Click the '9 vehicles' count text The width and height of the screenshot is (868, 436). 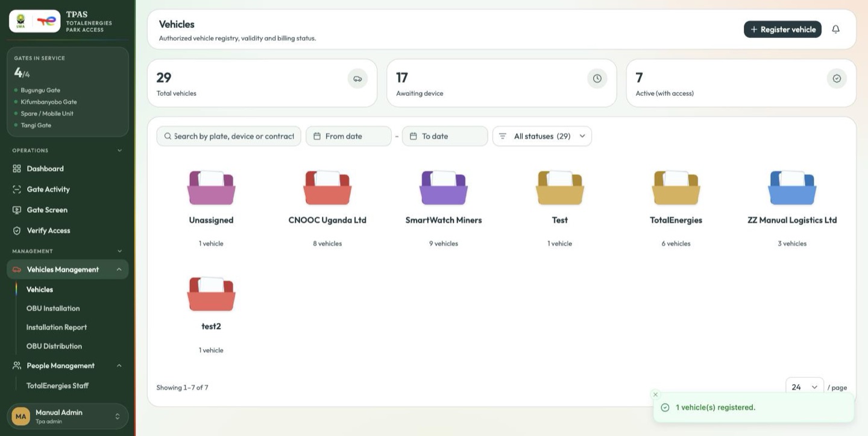(x=444, y=244)
